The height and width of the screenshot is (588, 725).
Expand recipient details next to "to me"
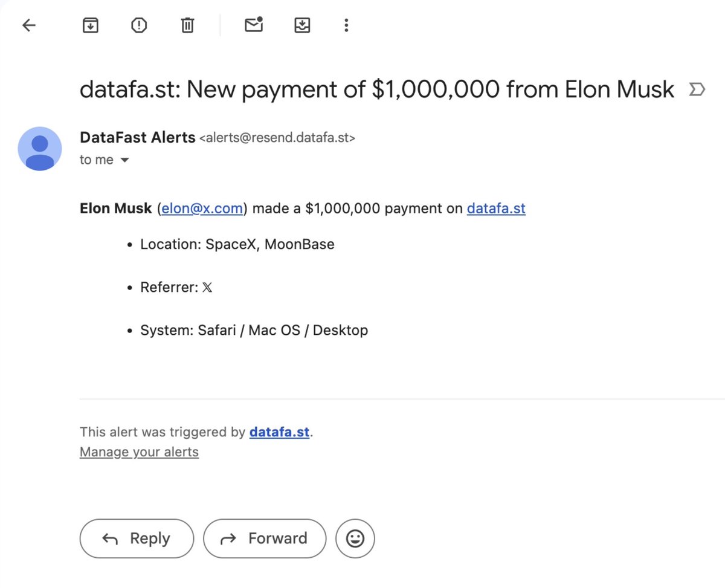click(125, 160)
